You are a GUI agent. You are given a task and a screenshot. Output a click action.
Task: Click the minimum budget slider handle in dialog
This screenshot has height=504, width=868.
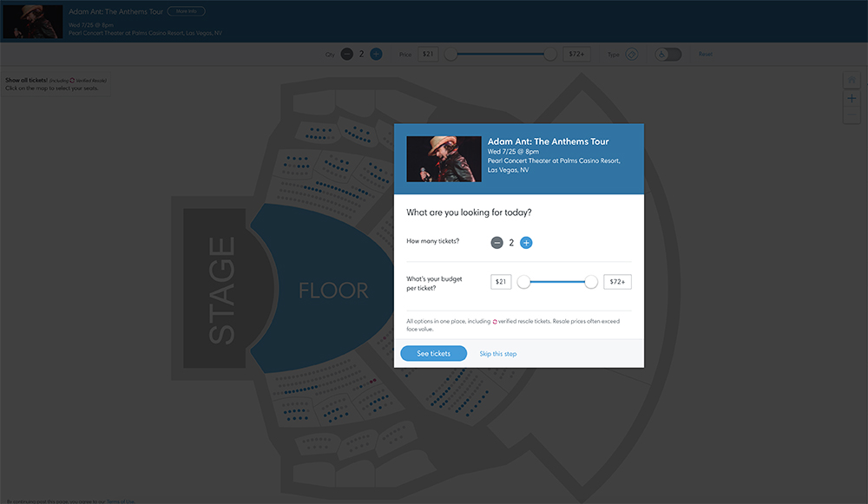point(523,282)
